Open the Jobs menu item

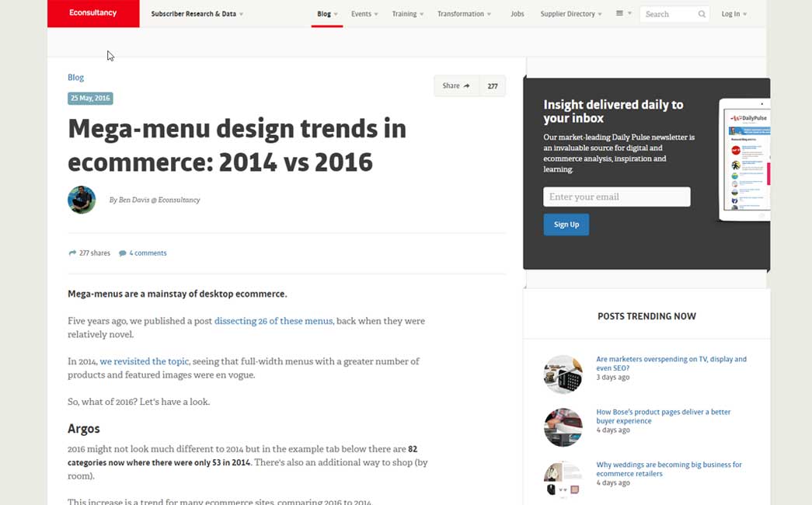(x=518, y=14)
